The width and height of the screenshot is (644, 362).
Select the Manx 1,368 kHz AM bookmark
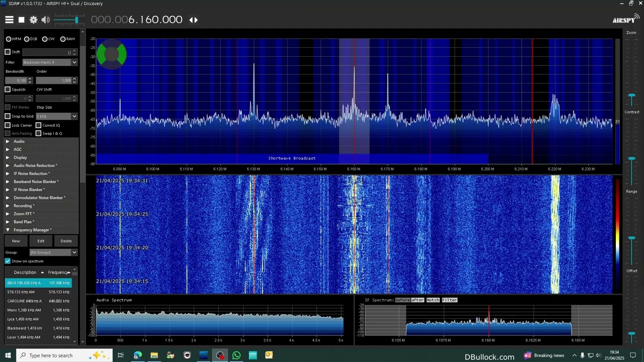[x=38, y=310]
